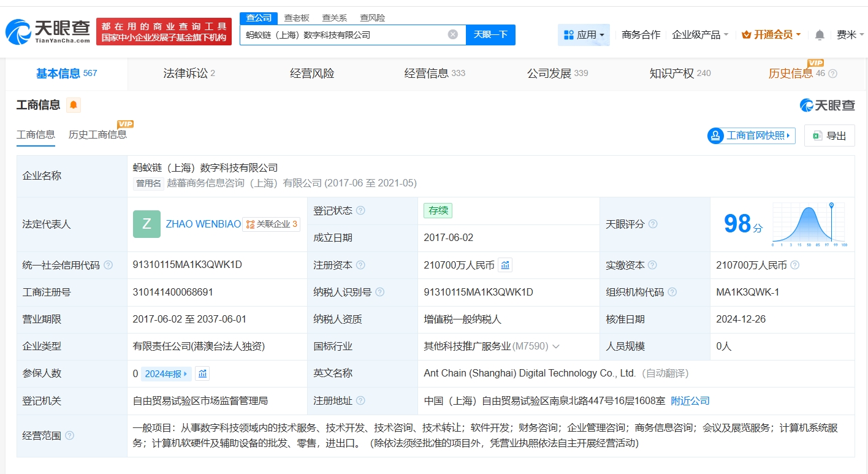Click the help icon beside 纳税人识别号
This screenshot has width=868, height=474.
(x=380, y=292)
